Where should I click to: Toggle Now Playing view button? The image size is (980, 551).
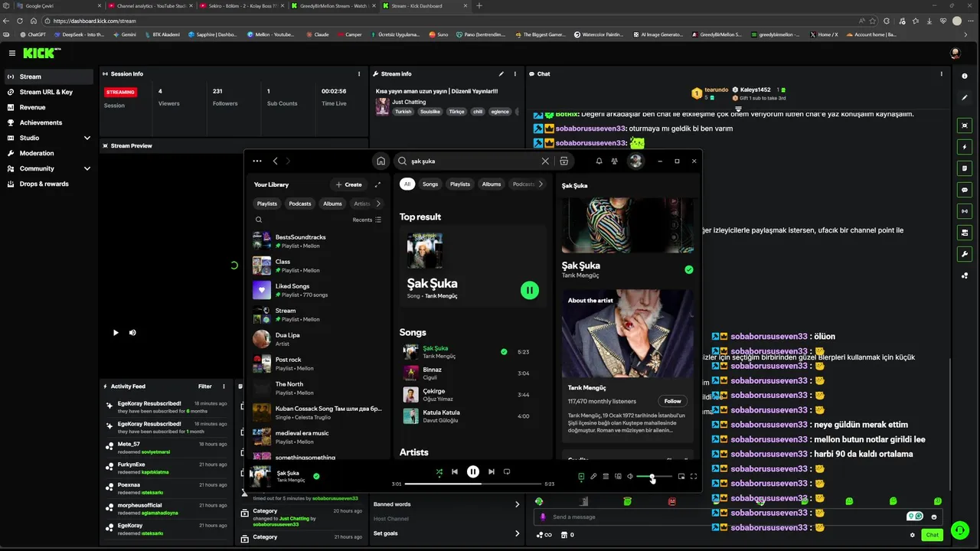tap(581, 477)
